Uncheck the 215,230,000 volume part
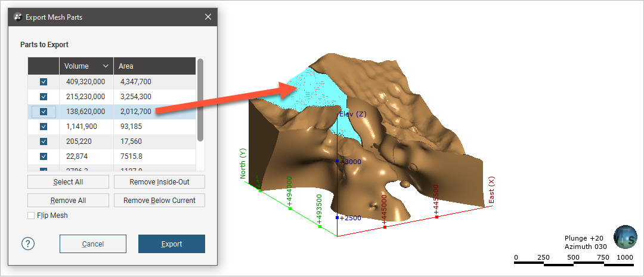Screen dimensions: 644x277 pos(44,96)
